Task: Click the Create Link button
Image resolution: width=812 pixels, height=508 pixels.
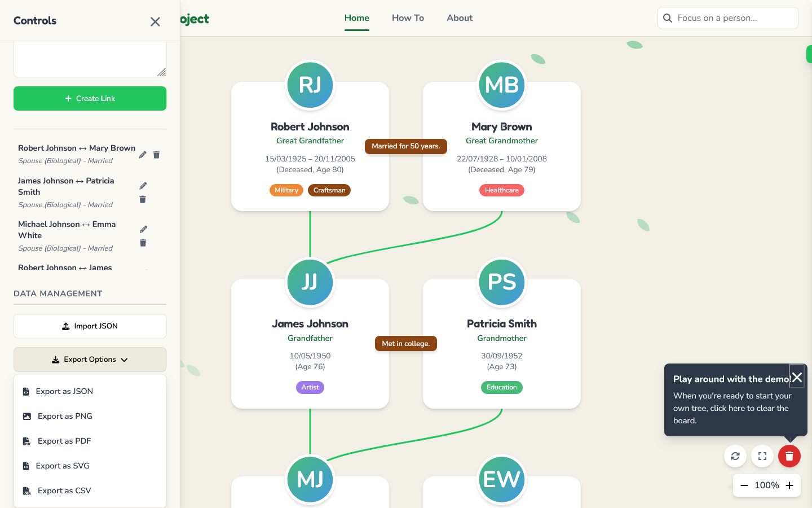Action: tap(90, 98)
